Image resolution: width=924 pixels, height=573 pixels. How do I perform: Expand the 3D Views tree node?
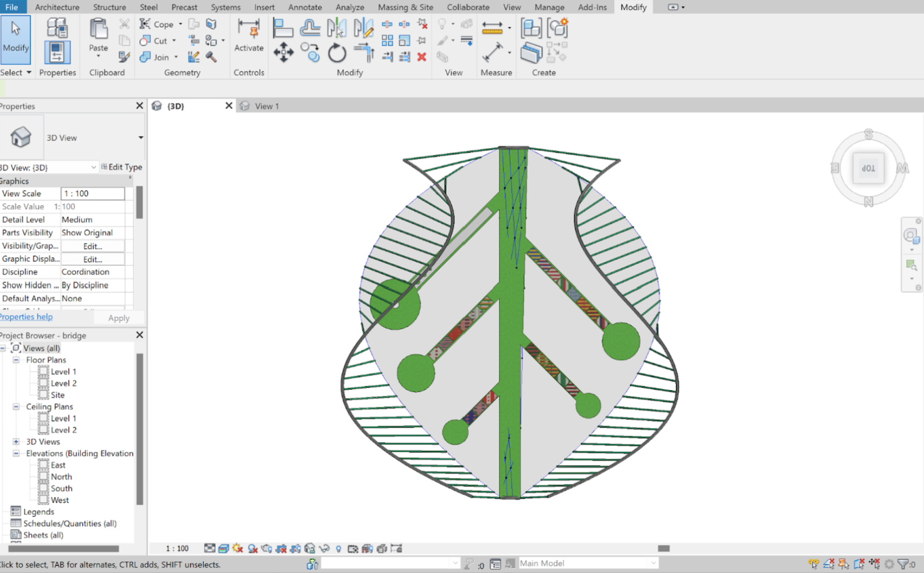tap(16, 442)
